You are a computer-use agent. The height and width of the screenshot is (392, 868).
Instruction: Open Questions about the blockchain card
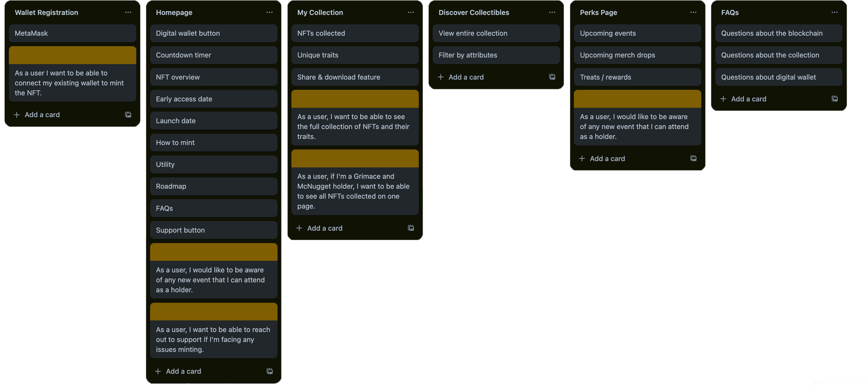[778, 33]
